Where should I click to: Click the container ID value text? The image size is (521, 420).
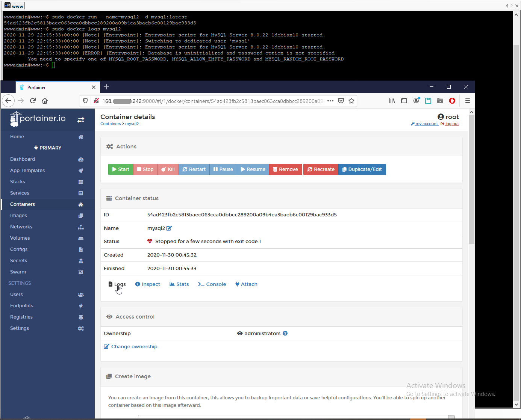coord(242,215)
